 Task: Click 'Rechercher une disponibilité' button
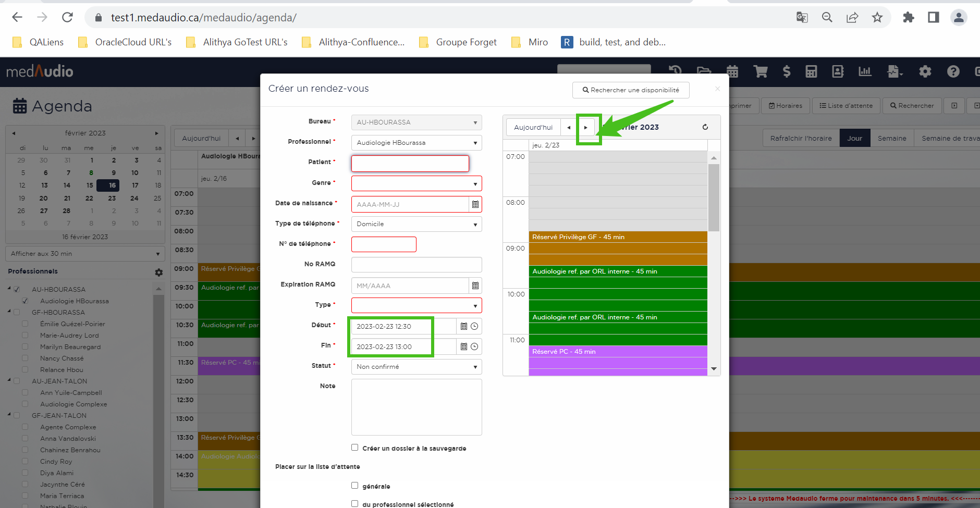pos(630,90)
